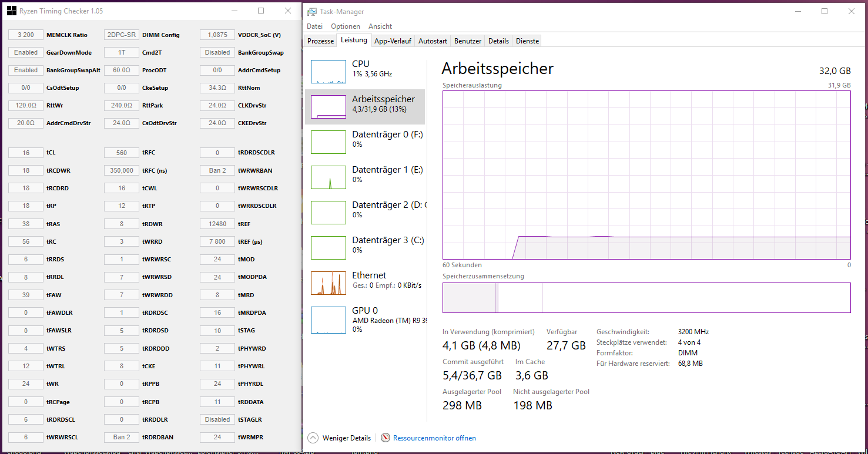Click the tWRMPR value 24
Image resolution: width=868 pixels, height=454 pixels.
tap(217, 437)
